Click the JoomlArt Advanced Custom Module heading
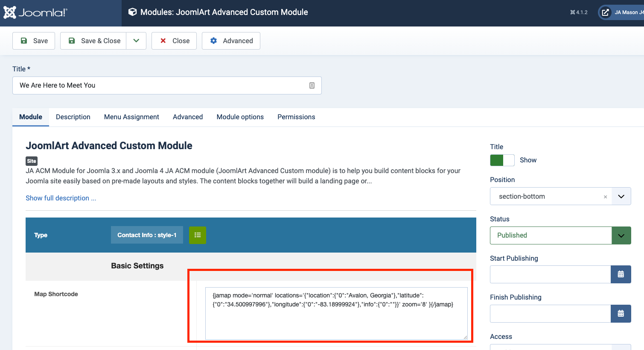644x350 pixels. [109, 146]
